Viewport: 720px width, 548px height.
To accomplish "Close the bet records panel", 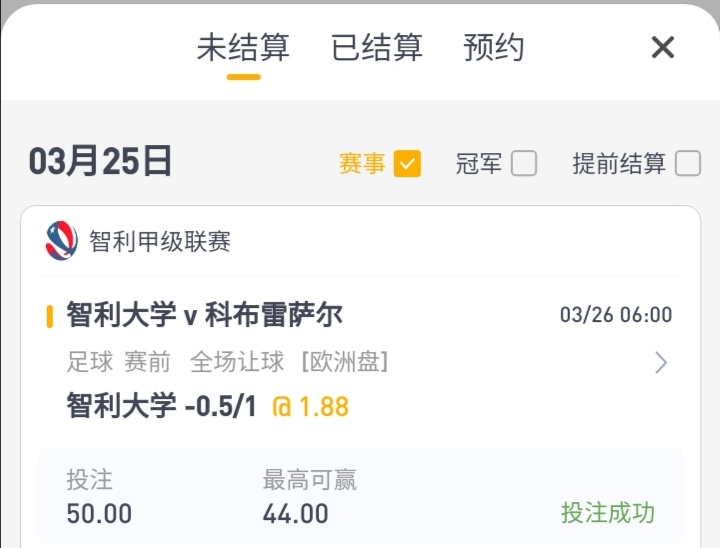I will click(x=663, y=47).
